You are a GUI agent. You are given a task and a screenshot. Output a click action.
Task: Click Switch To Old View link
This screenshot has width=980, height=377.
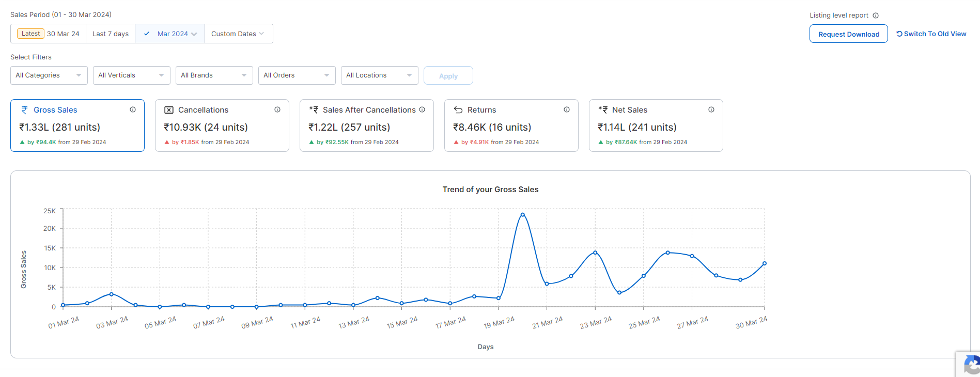point(931,34)
